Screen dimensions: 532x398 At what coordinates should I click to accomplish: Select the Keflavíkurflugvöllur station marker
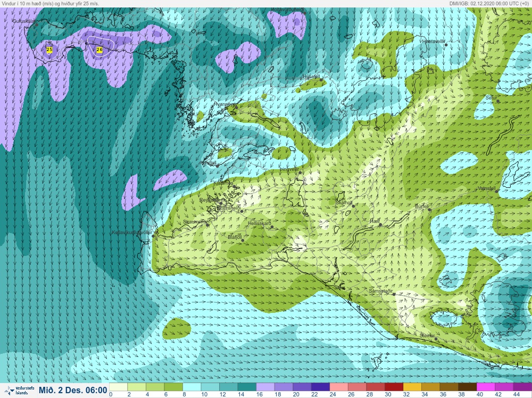tap(153, 236)
